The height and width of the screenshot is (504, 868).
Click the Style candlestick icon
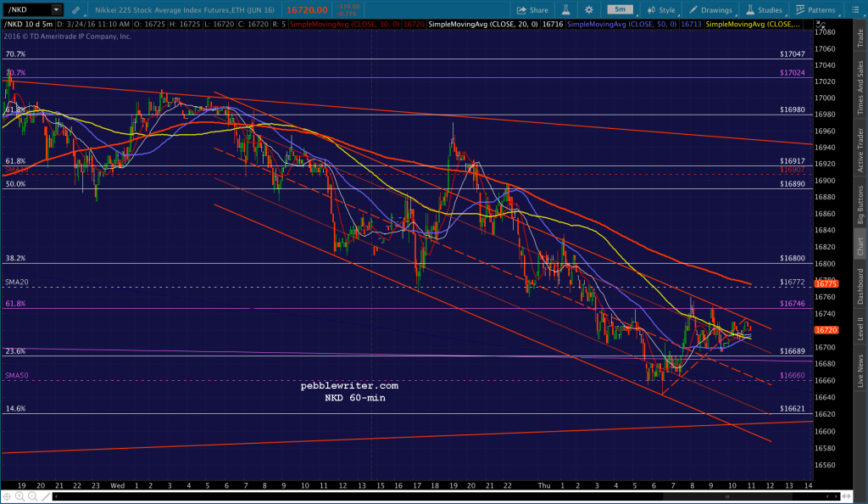(652, 10)
